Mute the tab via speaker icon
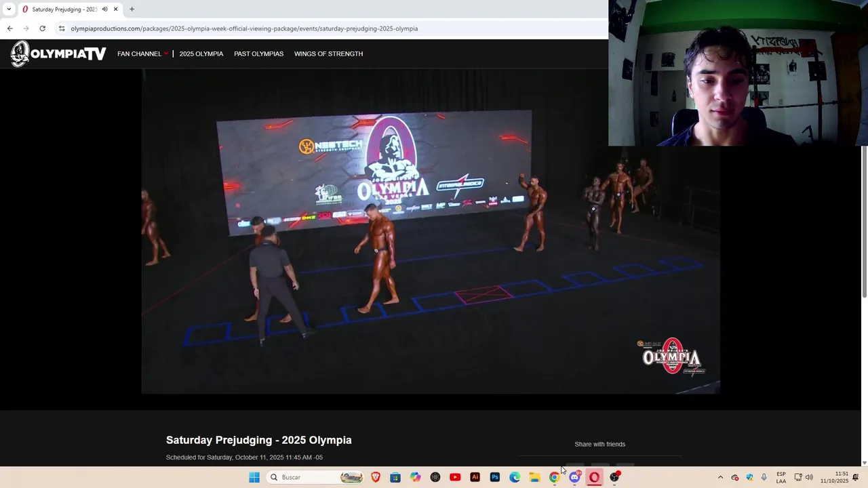 tap(104, 9)
